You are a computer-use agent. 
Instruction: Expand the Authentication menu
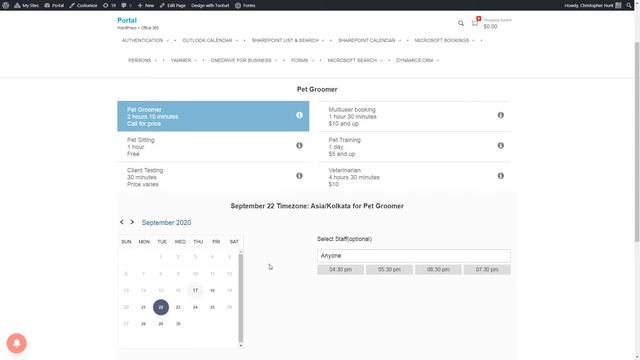145,40
